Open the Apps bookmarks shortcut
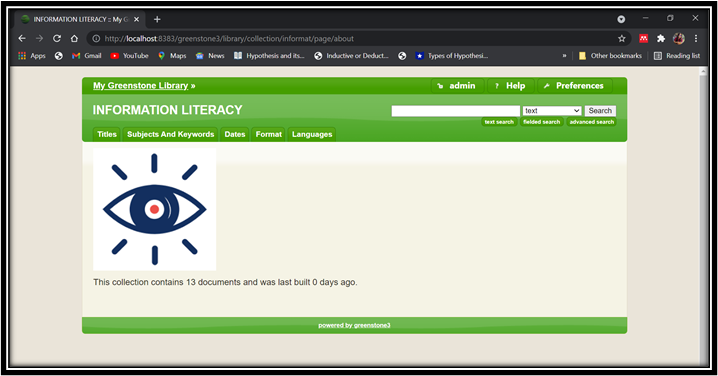Image resolution: width=718 pixels, height=376 pixels. [x=32, y=56]
